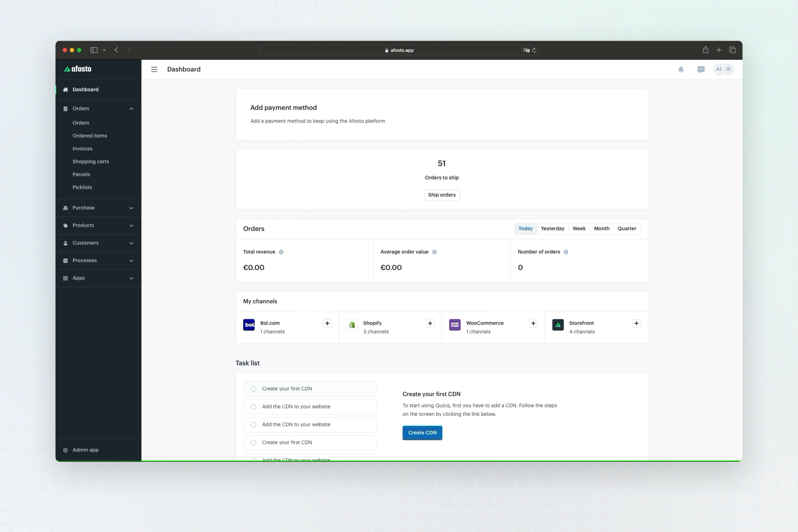Select the Purchase sidebar icon
798x532 pixels.
(65, 208)
